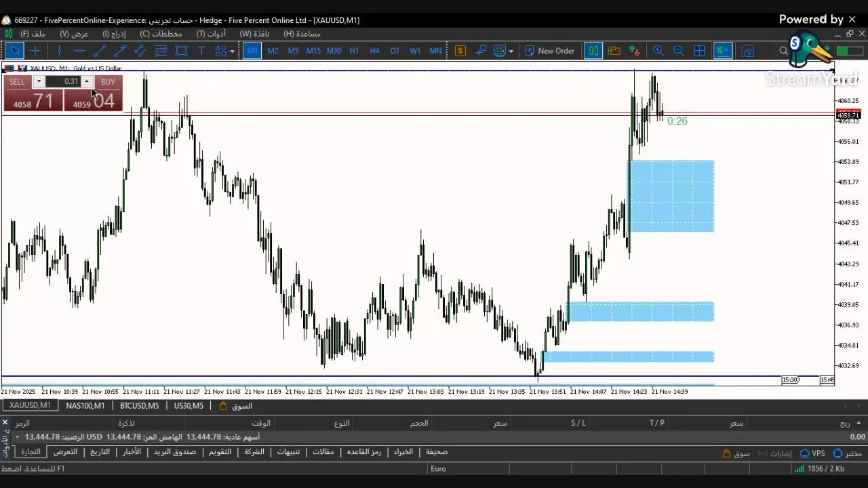Viewport: 868px width, 488px height.
Task: Click the crosshair with label toolbar icon
Action: pos(481,51)
